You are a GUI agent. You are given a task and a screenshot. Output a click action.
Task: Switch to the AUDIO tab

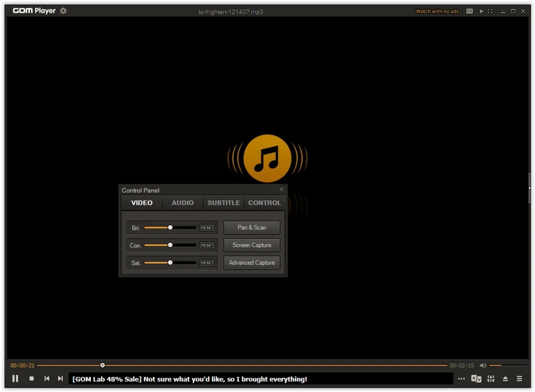coord(182,203)
